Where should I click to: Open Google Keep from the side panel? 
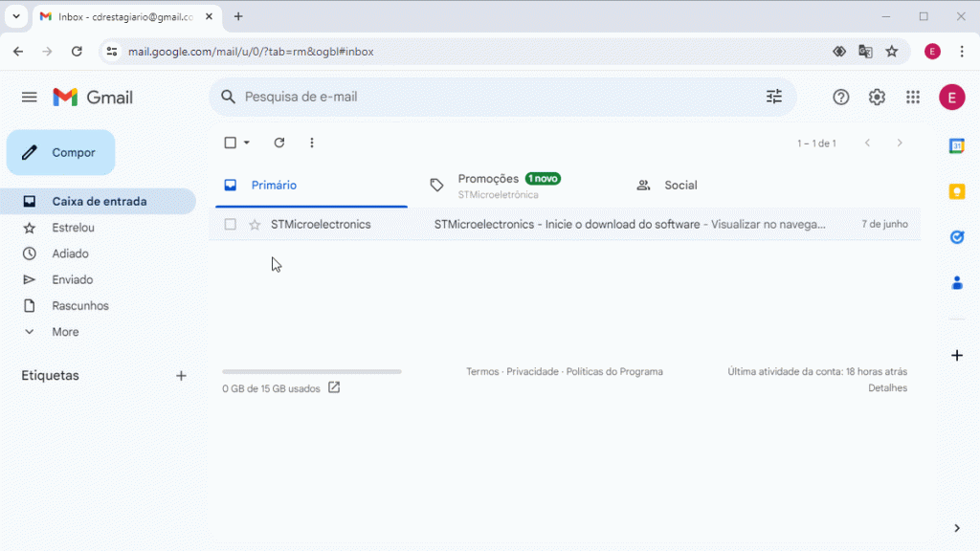tap(956, 191)
